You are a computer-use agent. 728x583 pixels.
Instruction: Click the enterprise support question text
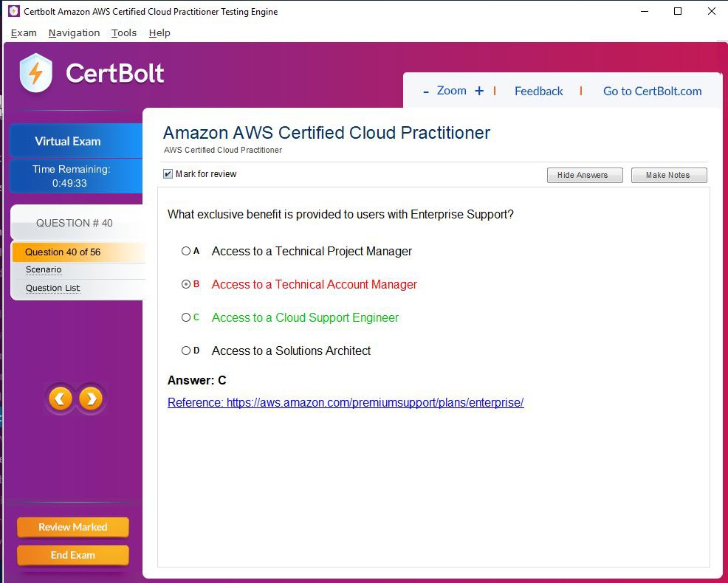[x=340, y=215]
